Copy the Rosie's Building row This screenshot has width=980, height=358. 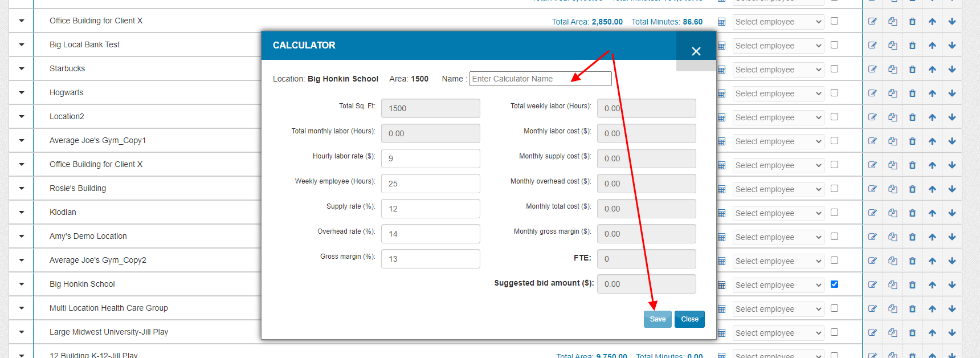pyautogui.click(x=892, y=189)
